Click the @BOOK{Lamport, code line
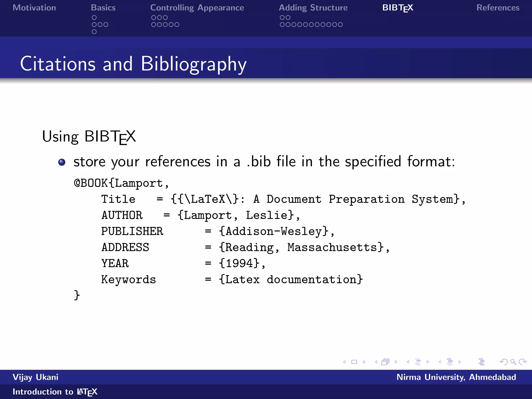532x399 pixels. pyautogui.click(x=122, y=183)
